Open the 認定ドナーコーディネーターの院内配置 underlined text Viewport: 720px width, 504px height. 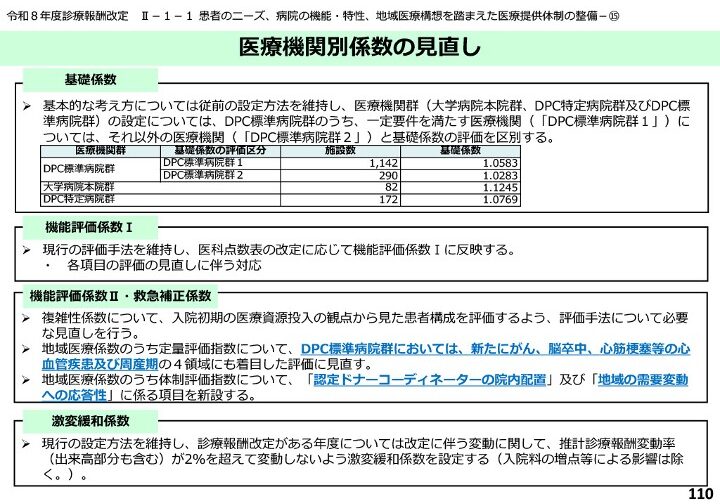pyautogui.click(x=430, y=381)
